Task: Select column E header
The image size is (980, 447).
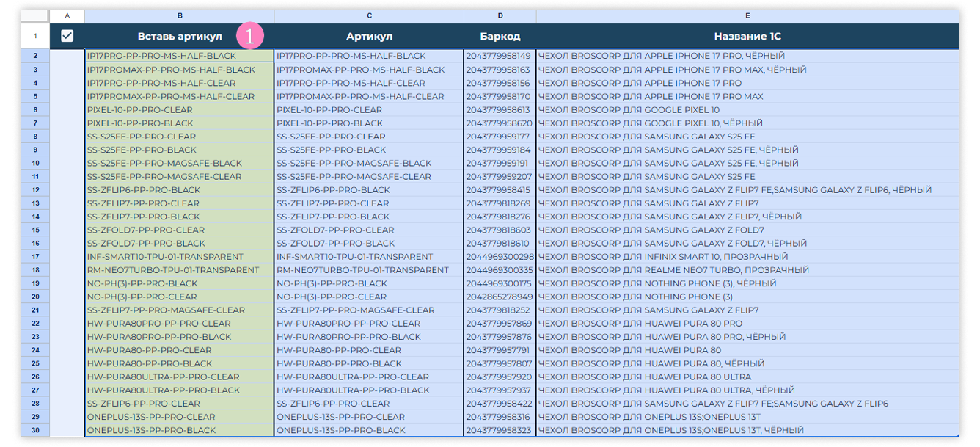Action: point(747,15)
